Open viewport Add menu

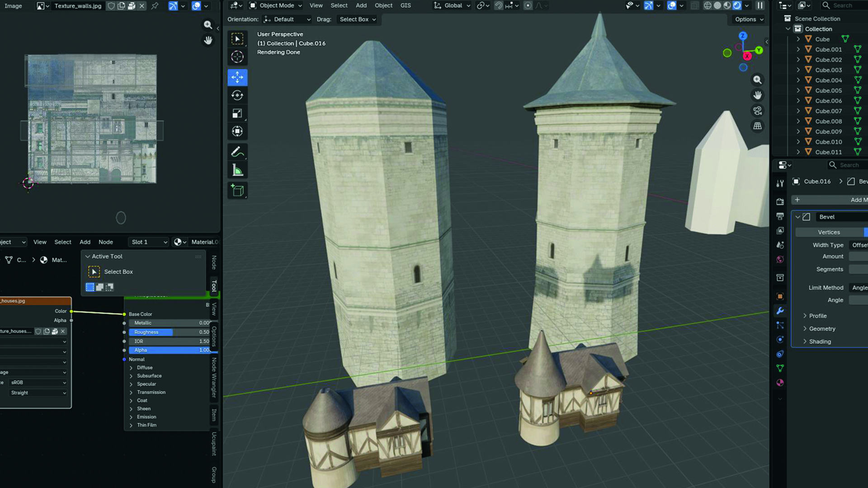pos(361,5)
